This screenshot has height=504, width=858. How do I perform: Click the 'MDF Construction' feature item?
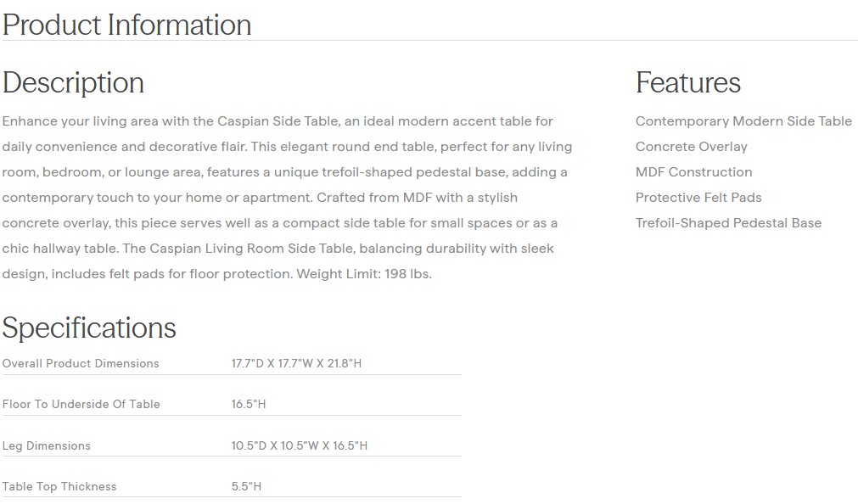[x=693, y=172]
